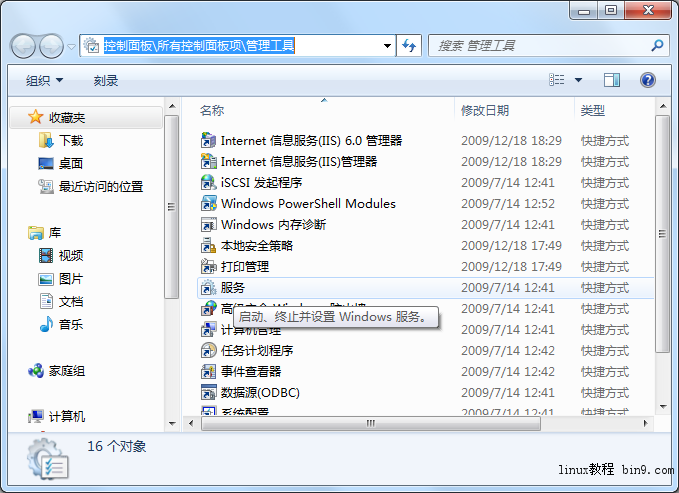The width and height of the screenshot is (679, 493).
Task: Select the 事件查看器 icon
Action: [x=208, y=371]
